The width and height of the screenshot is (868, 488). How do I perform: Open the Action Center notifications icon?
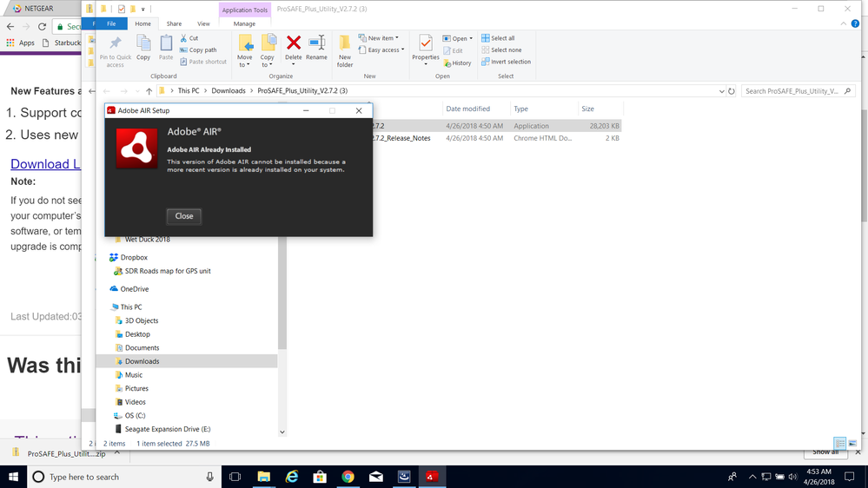point(849,477)
